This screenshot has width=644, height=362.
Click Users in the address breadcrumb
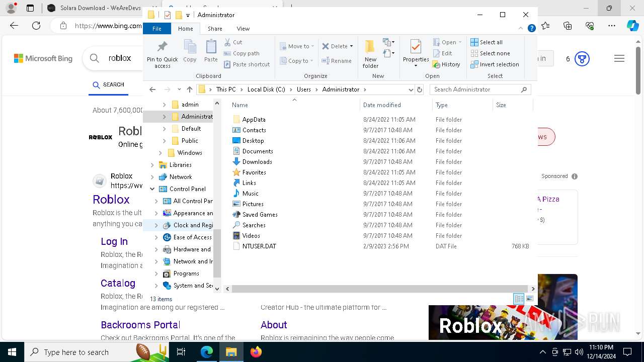(304, 89)
